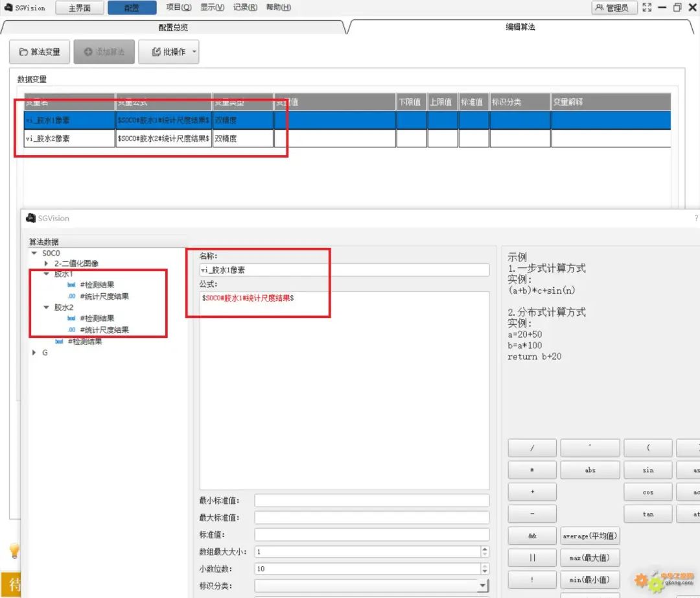This screenshot has height=598, width=700.
Task: Click inside the 最小标准值 input field
Action: pos(369,499)
